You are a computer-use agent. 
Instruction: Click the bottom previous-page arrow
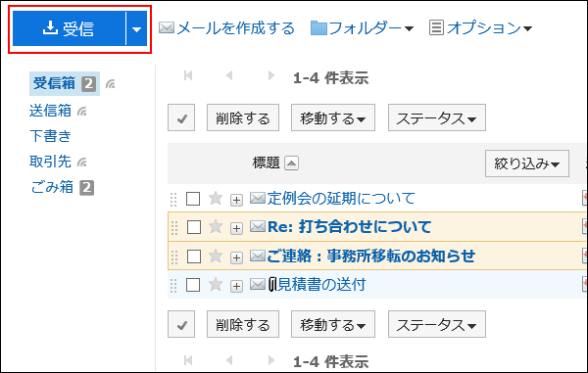tap(229, 360)
